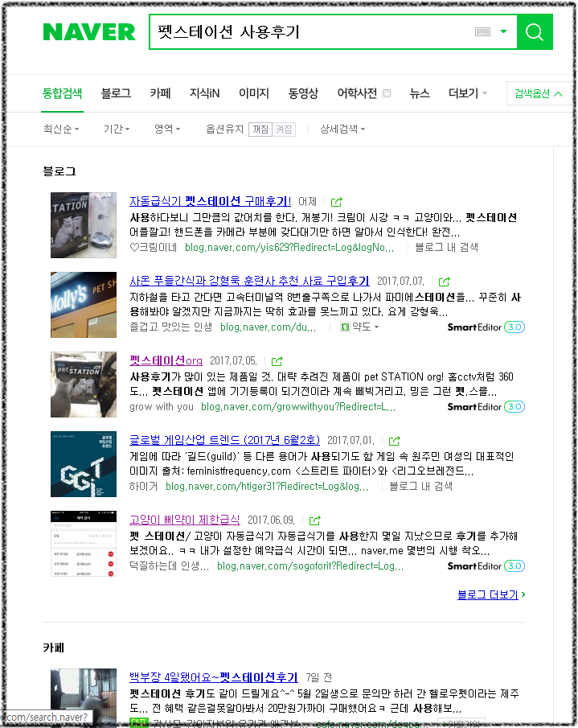578x728 pixels.
Task: Open the 영역 filter dropdown
Action: [x=167, y=129]
